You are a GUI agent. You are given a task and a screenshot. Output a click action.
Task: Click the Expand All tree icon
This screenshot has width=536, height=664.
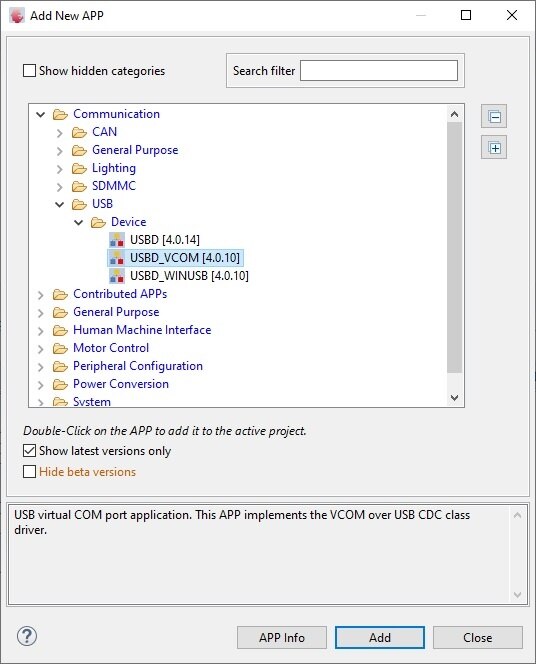tap(494, 148)
